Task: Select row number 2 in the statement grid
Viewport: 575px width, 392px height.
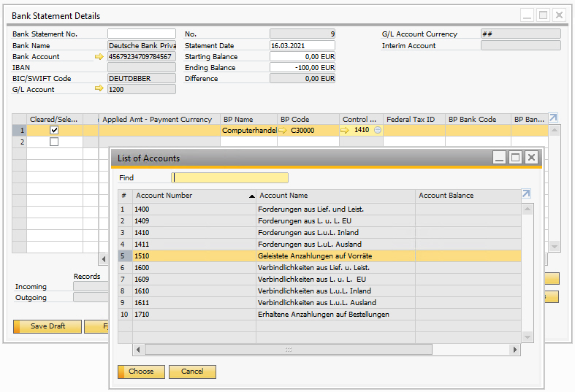Action: point(20,142)
